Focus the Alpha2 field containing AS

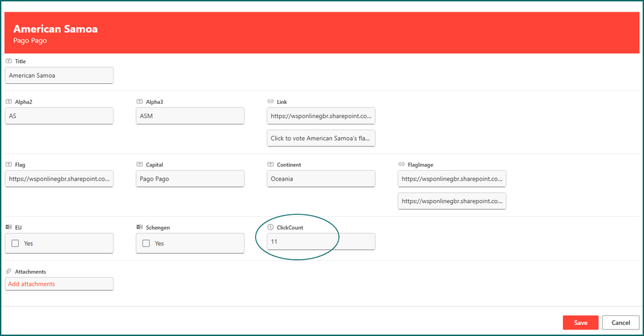click(x=59, y=116)
